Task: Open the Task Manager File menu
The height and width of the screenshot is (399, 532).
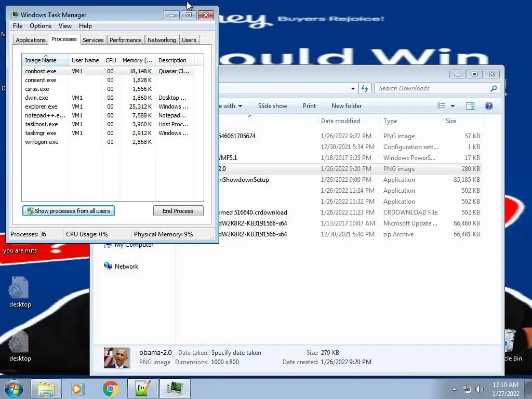Action: 18,26
